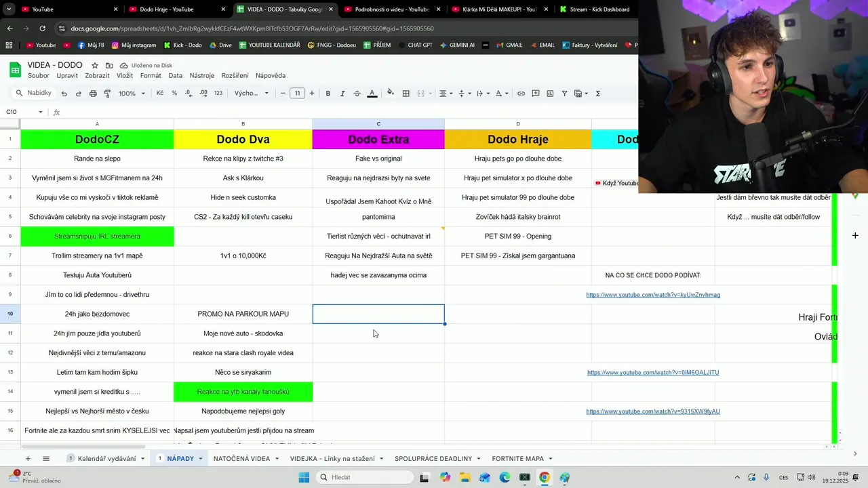Click the CHAT GPT bookmark
The image size is (868, 488).
pos(415,45)
